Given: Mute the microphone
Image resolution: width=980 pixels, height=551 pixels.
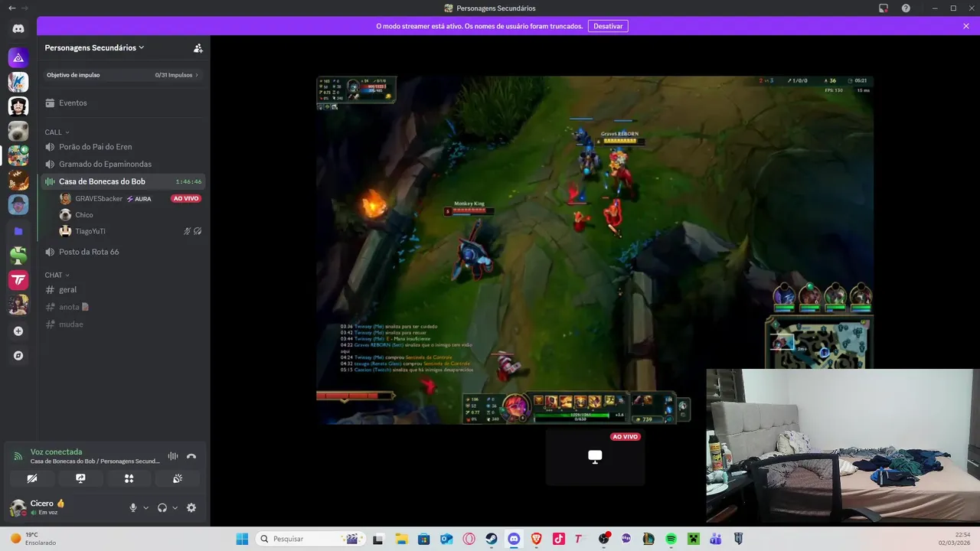Looking at the screenshot, I should pos(133,507).
